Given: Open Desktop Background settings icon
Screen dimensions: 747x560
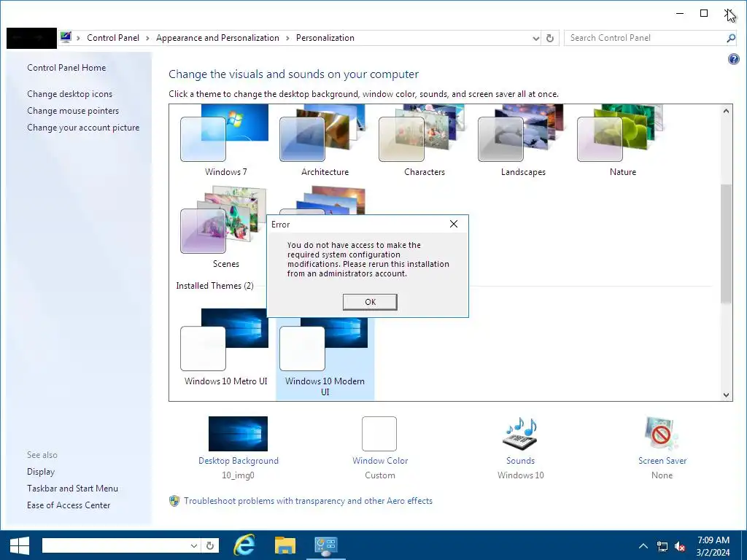Looking at the screenshot, I should [238, 434].
